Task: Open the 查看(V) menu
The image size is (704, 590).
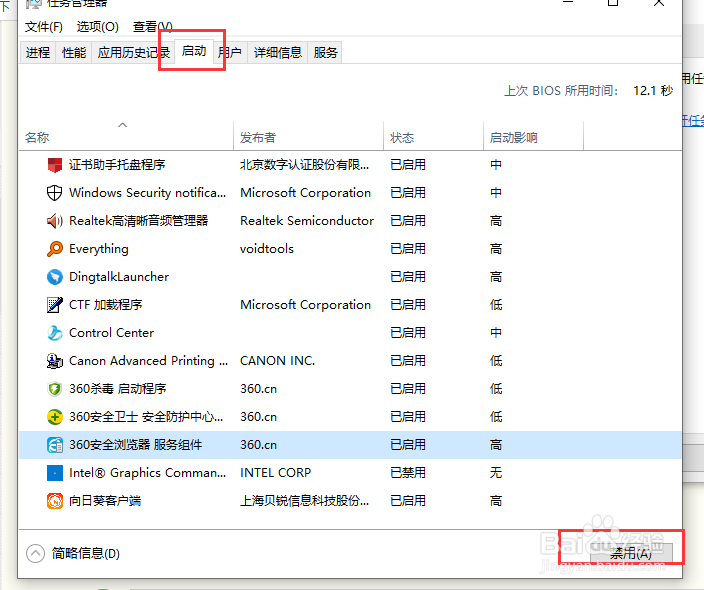Action: click(153, 27)
